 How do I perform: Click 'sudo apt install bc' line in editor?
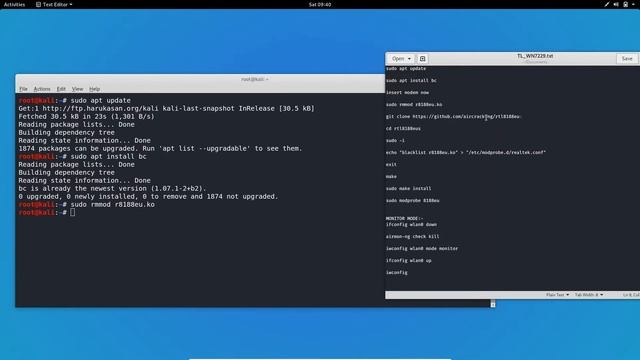point(411,80)
